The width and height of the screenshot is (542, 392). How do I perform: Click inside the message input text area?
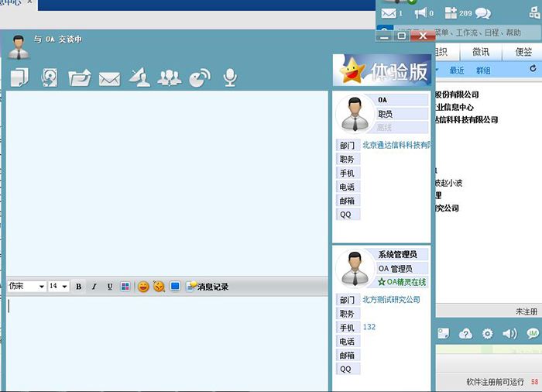[x=166, y=341]
